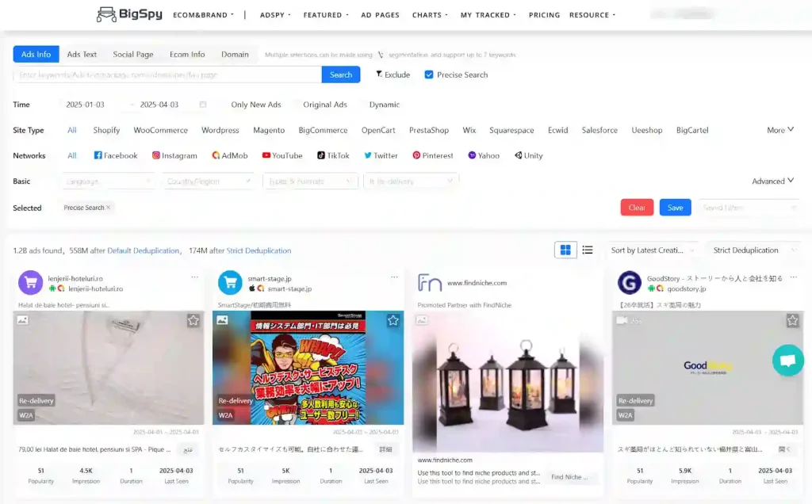Open the CHARTS menu

pyautogui.click(x=430, y=15)
